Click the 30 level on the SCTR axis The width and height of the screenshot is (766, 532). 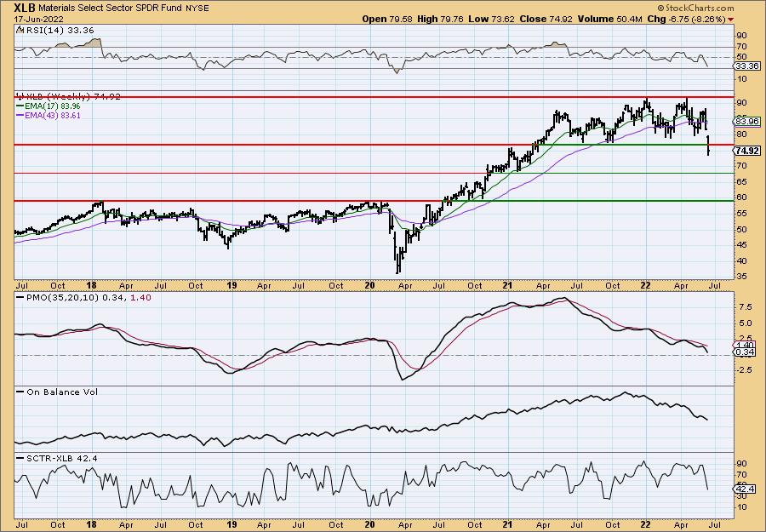[741, 496]
